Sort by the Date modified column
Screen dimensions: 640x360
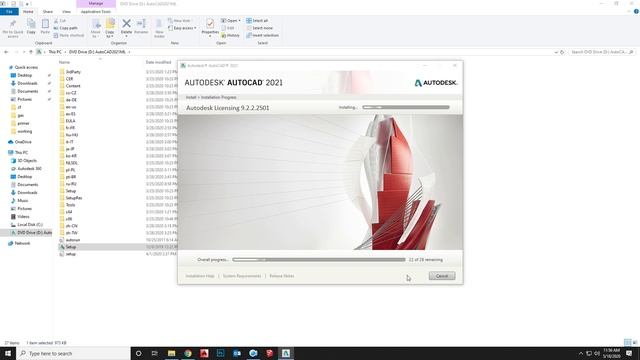click(158, 62)
